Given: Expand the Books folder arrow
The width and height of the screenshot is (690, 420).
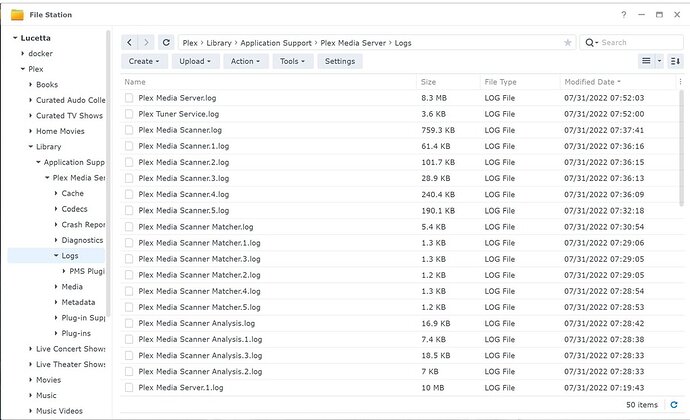Looking at the screenshot, I should (x=30, y=85).
